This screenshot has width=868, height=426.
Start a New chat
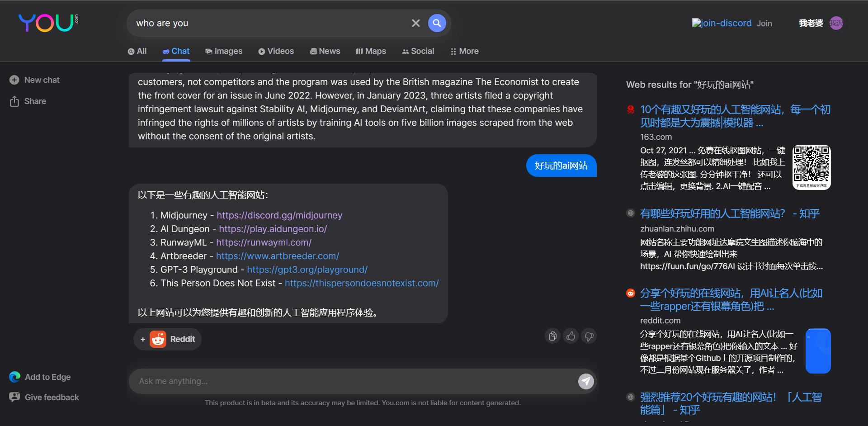coord(34,80)
